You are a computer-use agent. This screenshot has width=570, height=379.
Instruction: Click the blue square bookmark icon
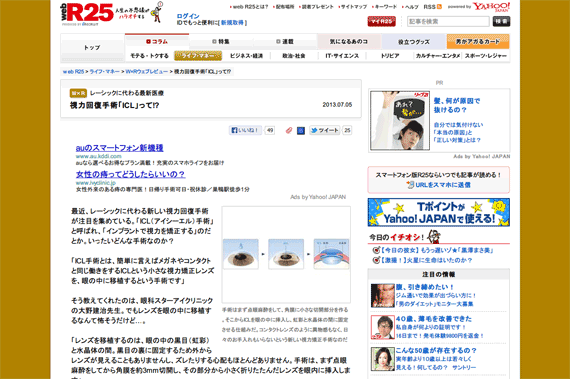[x=301, y=130]
